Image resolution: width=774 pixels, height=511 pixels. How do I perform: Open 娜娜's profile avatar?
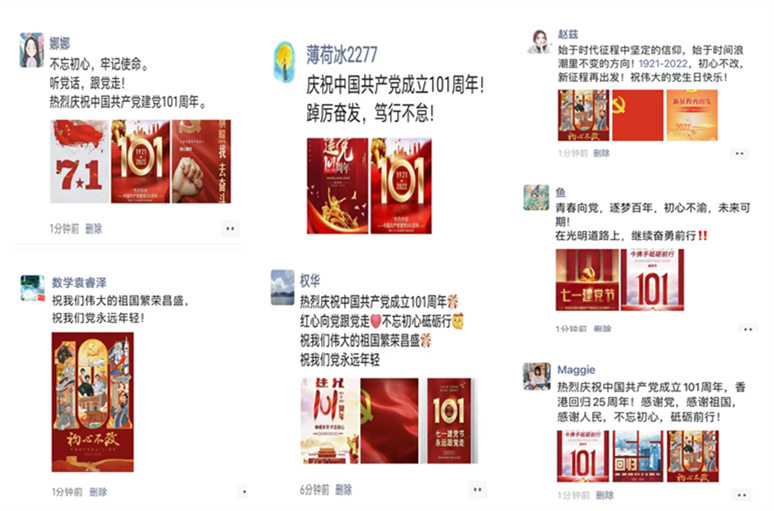point(32,50)
